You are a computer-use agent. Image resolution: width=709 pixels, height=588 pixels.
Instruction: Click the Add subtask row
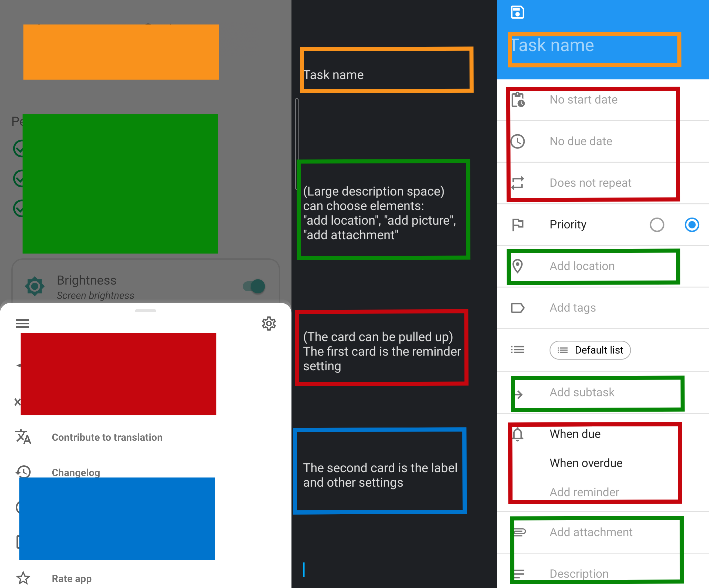coord(603,392)
